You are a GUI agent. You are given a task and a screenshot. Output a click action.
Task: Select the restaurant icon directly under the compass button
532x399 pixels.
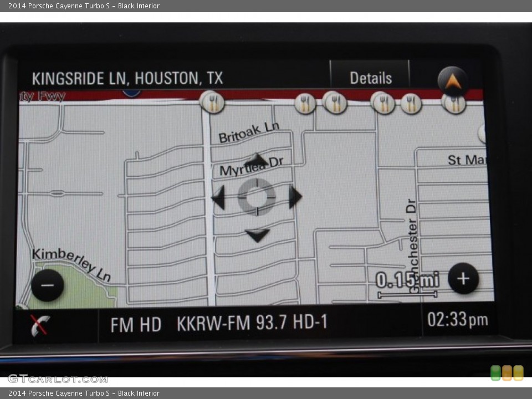click(454, 103)
